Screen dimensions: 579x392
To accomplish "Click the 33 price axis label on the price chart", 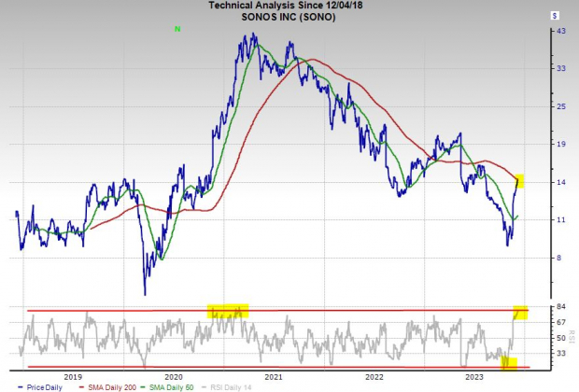I will (x=561, y=68).
